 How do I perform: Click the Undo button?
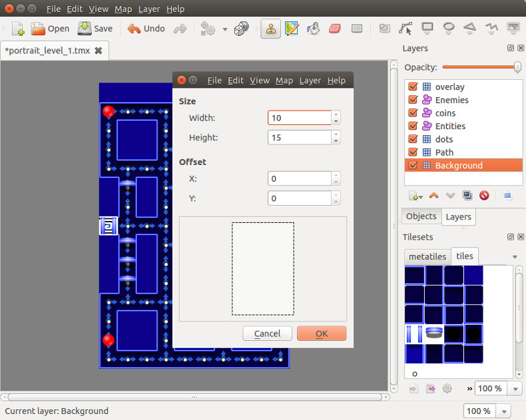[146, 29]
